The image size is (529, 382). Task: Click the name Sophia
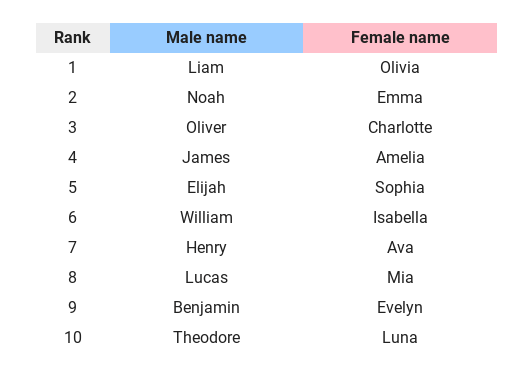point(400,188)
